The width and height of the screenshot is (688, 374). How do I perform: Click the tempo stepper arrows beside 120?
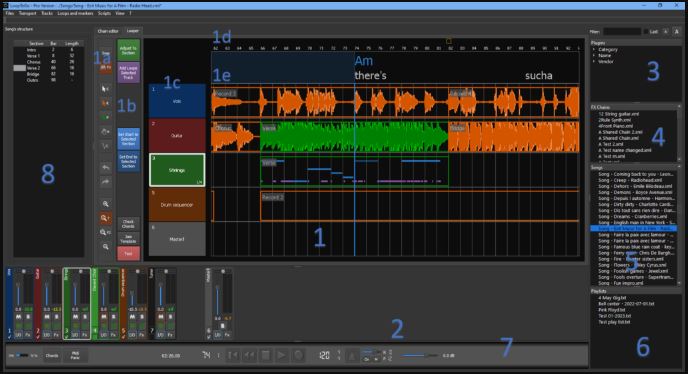tap(338, 355)
